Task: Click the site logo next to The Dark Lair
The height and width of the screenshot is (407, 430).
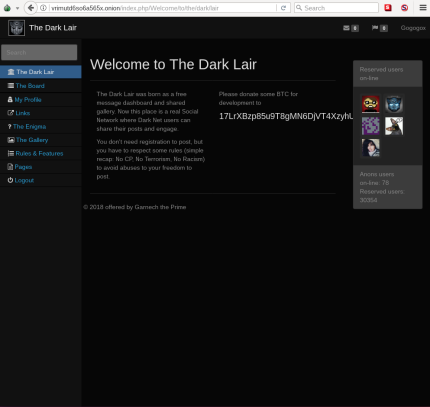Action: pyautogui.click(x=16, y=28)
